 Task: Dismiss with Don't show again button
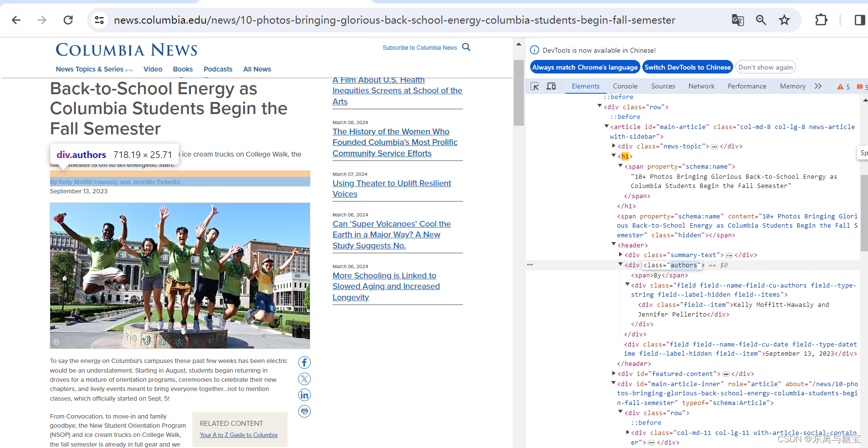pyautogui.click(x=766, y=67)
